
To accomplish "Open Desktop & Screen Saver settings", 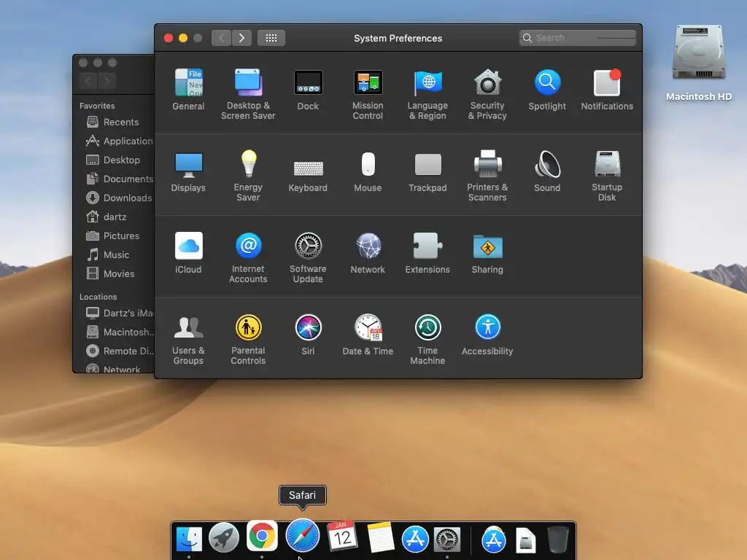I will point(248,94).
